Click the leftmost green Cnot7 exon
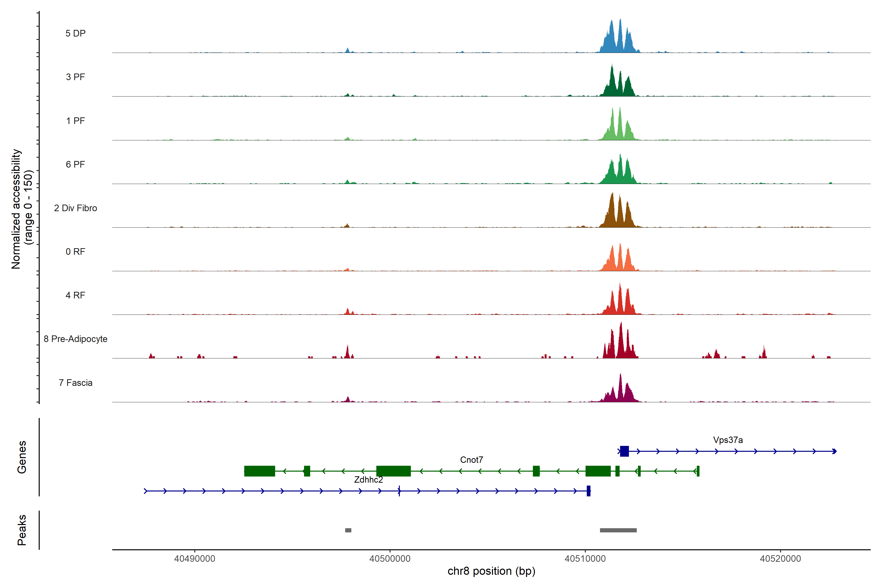Screen dimensions: 882x588 [259, 471]
